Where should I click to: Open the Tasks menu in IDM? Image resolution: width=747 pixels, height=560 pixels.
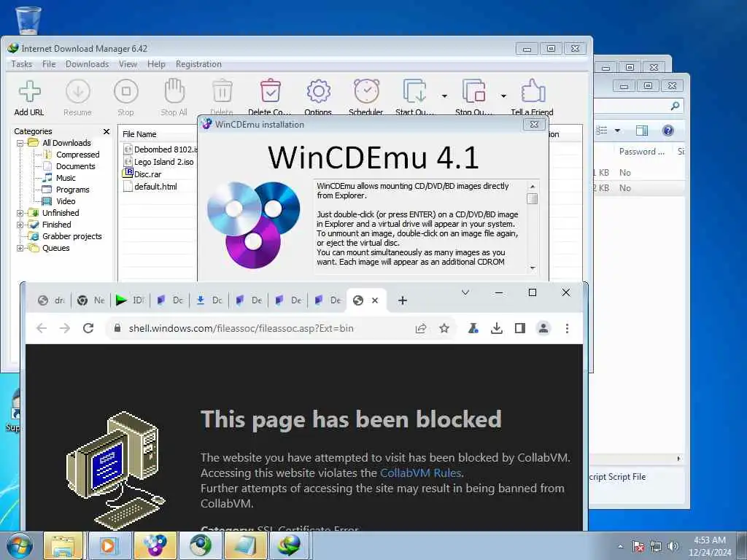(21, 64)
